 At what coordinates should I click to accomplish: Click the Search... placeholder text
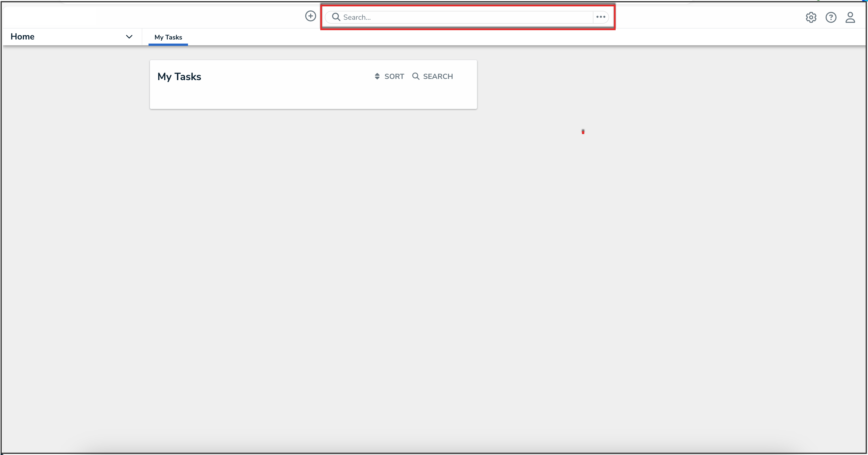pyautogui.click(x=357, y=17)
